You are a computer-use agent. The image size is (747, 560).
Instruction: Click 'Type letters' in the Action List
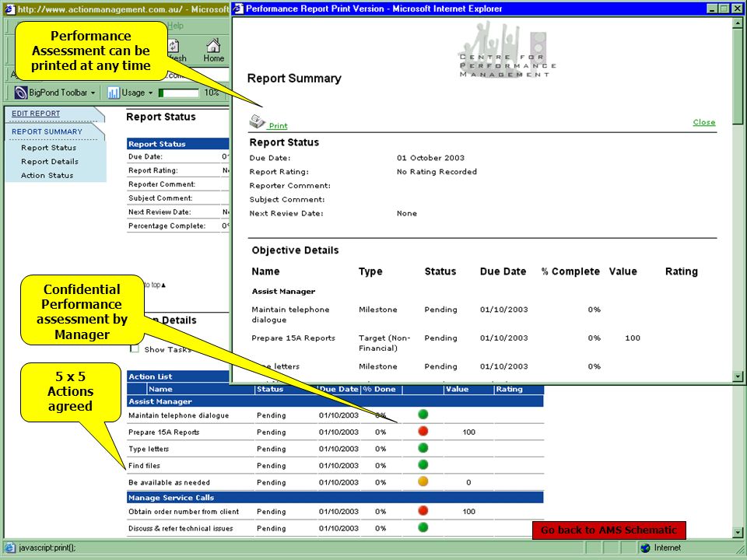pos(149,449)
